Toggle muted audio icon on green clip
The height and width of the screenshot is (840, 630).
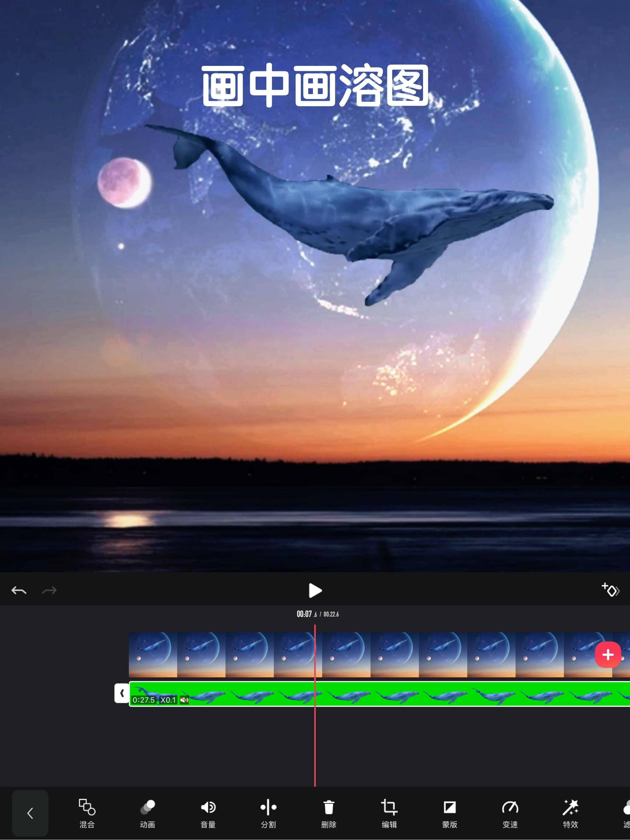tap(184, 700)
